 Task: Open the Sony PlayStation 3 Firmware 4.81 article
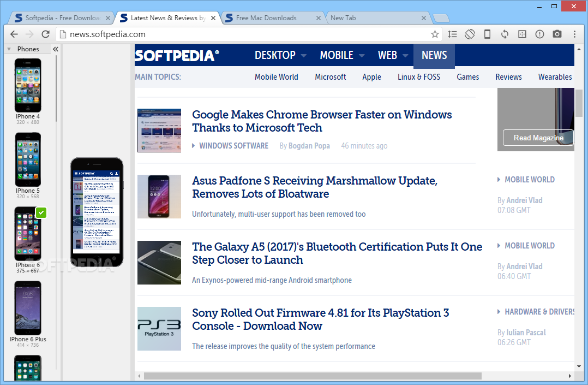click(320, 319)
